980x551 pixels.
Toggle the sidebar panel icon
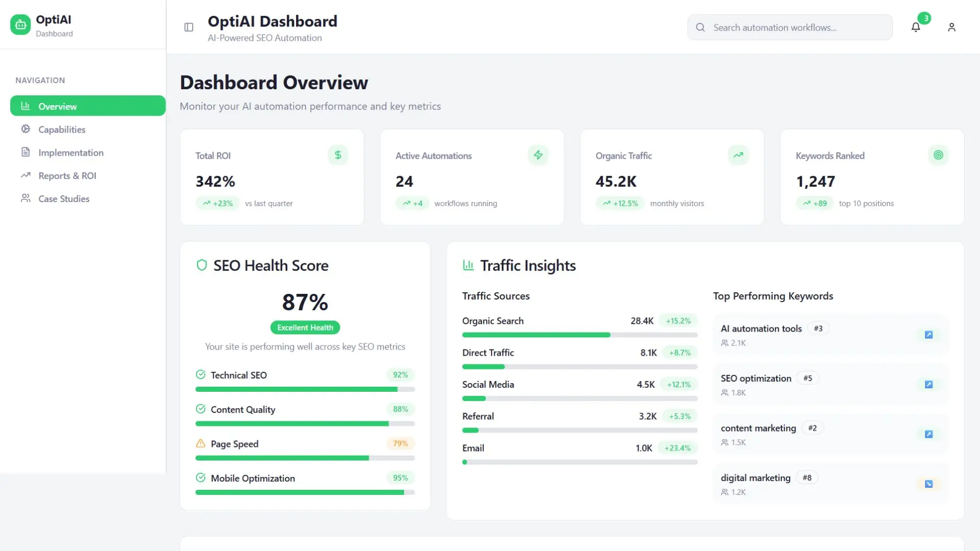(x=189, y=27)
